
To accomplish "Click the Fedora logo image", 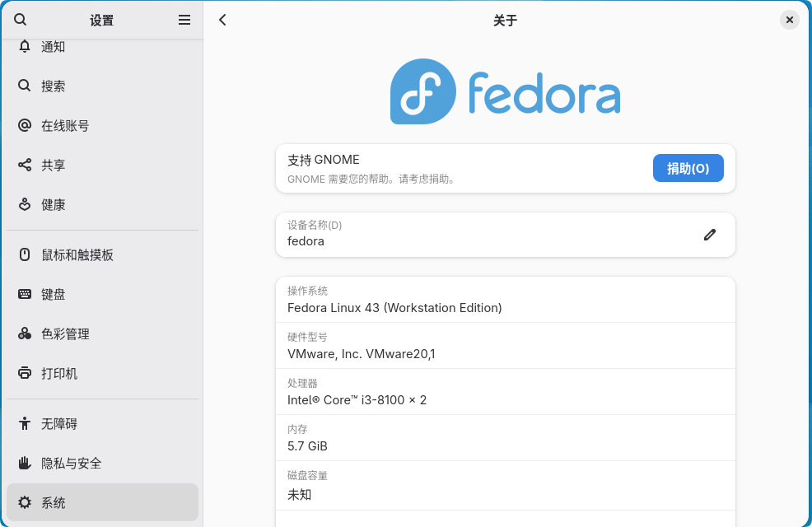I will [505, 91].
